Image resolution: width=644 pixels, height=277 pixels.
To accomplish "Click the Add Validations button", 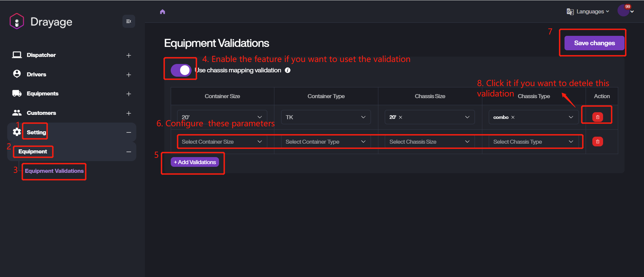I will (x=195, y=162).
